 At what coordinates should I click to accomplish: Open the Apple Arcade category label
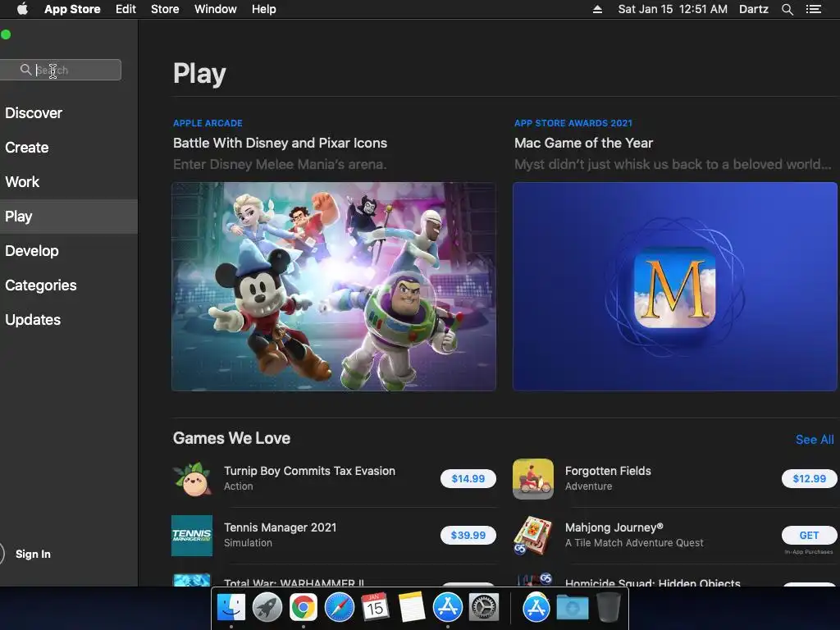(208, 123)
